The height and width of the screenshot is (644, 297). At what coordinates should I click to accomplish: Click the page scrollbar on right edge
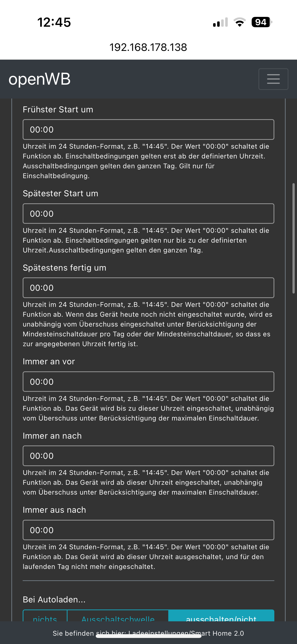click(293, 238)
